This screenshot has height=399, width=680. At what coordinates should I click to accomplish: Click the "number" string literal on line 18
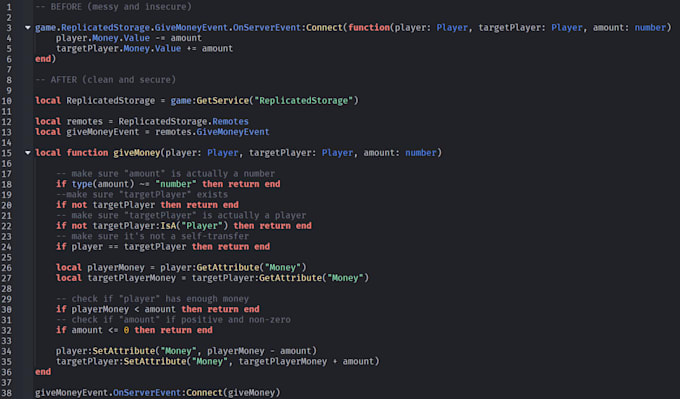(176, 184)
